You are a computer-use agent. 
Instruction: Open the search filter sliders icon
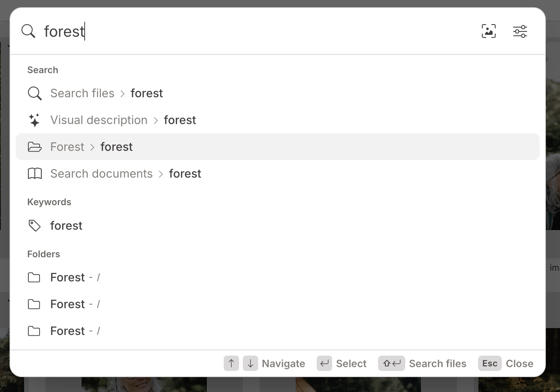(x=520, y=31)
